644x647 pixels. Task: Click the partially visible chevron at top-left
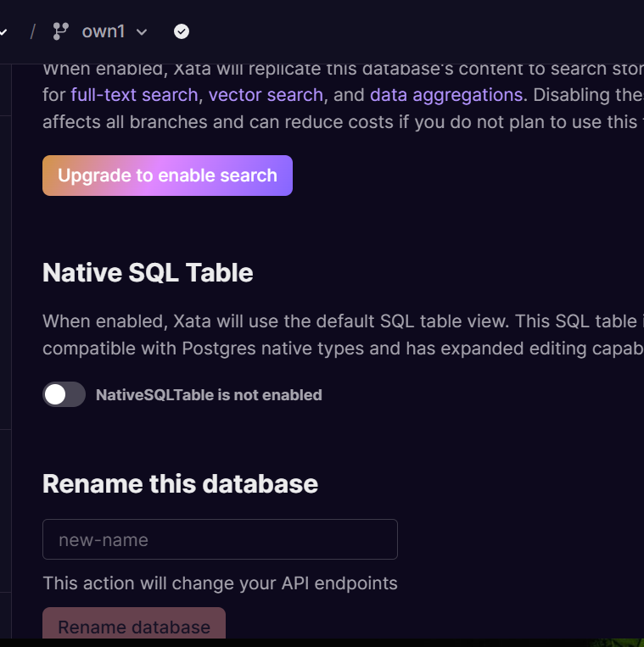pyautogui.click(x=3, y=31)
